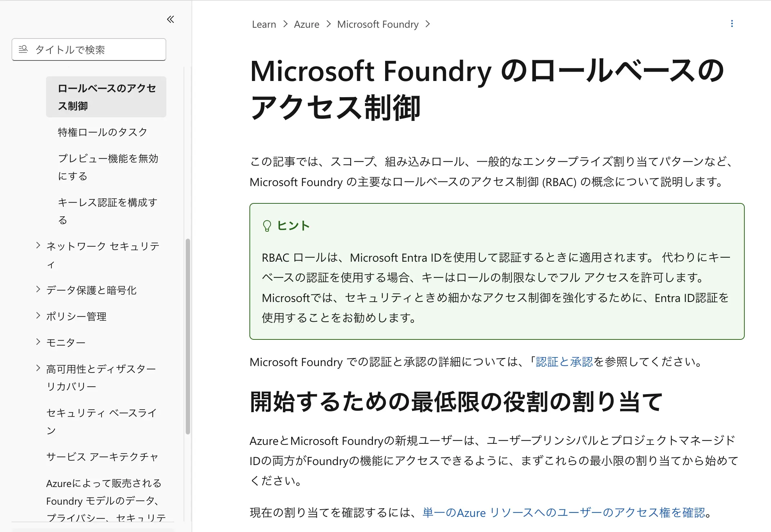Open 特権ロールのタスク page
Image resolution: width=771 pixels, height=532 pixels.
103,132
